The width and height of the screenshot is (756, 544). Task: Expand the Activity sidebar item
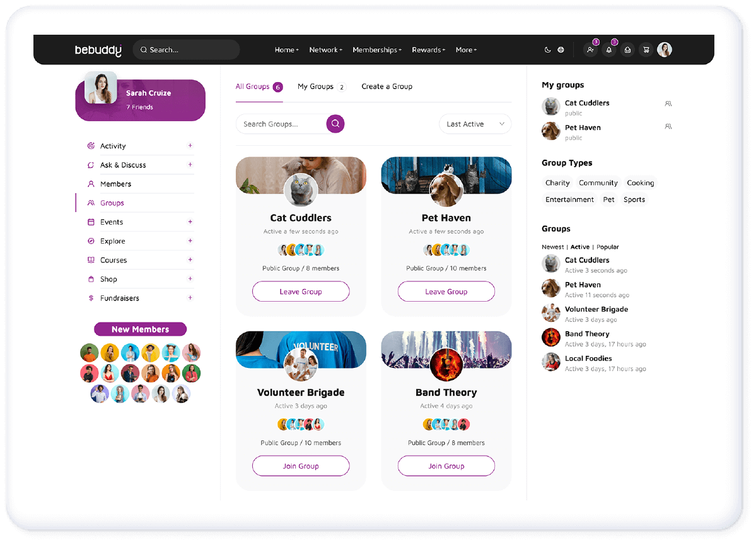click(190, 146)
